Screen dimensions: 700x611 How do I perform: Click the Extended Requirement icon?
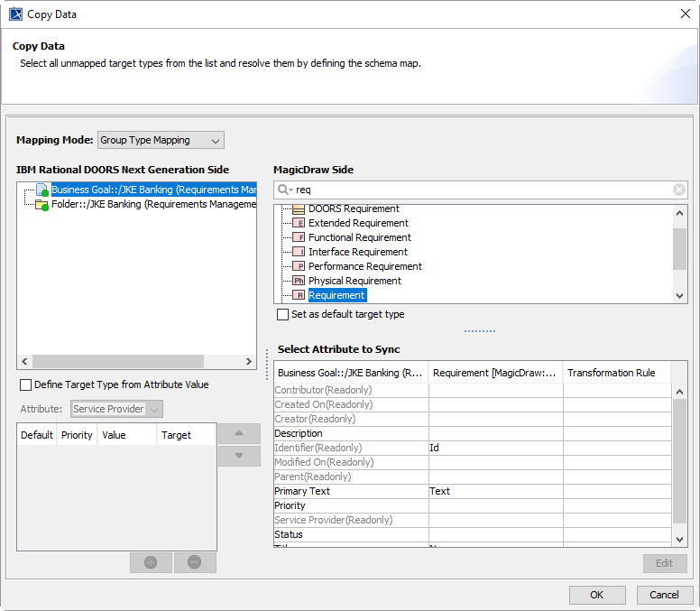coord(299,223)
